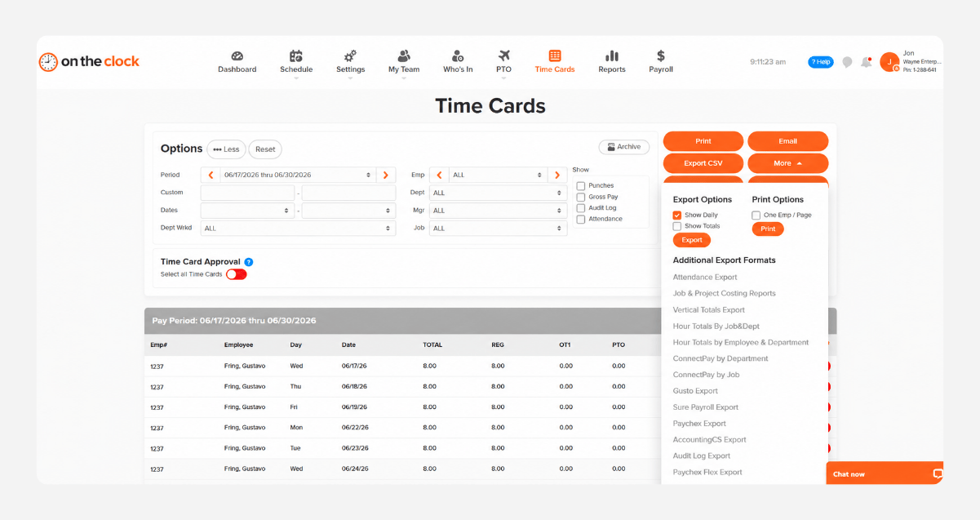Open the Job dropdown
Image resolution: width=980 pixels, height=520 pixels.
pyautogui.click(x=498, y=229)
